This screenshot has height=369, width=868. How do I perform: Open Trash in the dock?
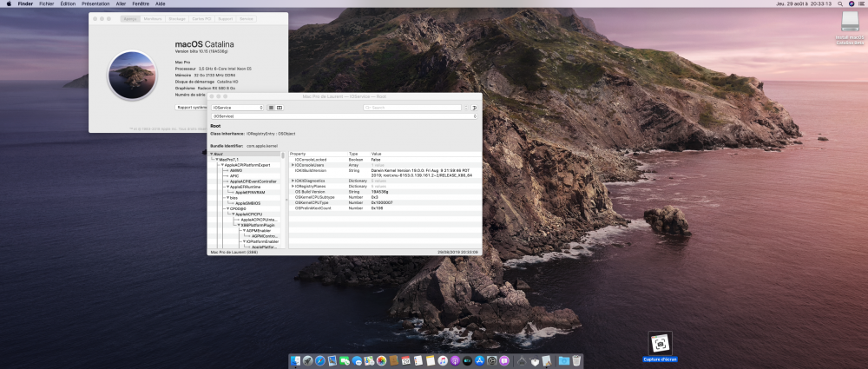576,360
